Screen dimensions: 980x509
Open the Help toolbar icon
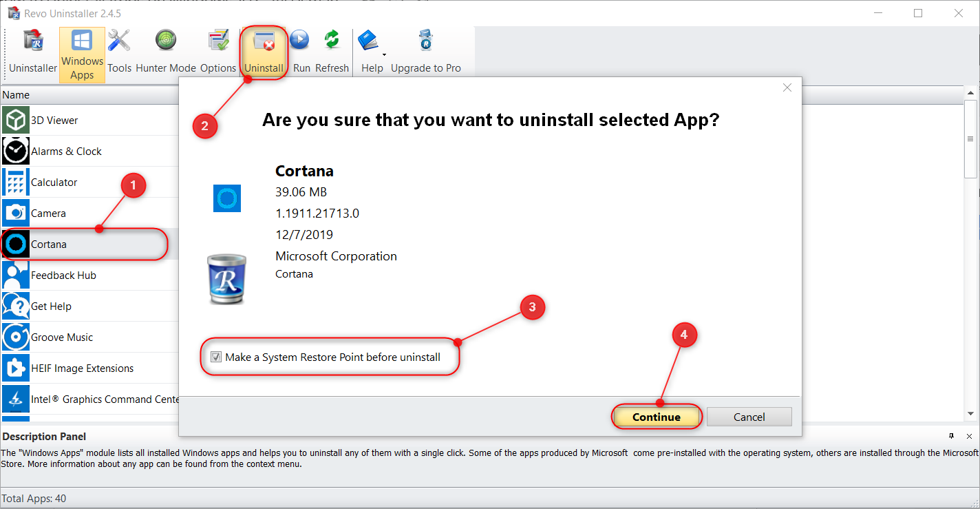(x=370, y=52)
